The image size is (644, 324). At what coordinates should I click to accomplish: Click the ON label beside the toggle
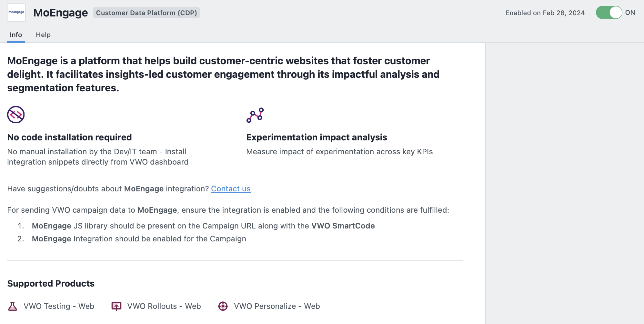(x=630, y=13)
